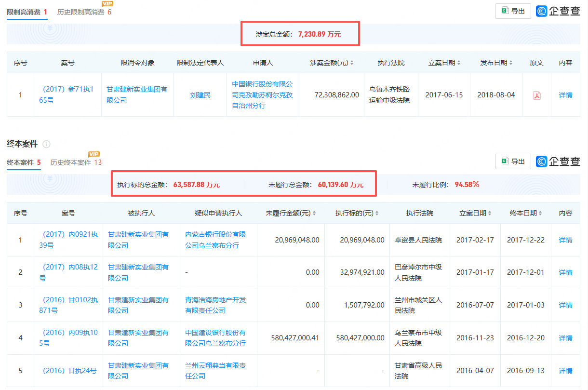Sort the top table by 立案日期
Screen dimensions: 588x390
(458, 63)
